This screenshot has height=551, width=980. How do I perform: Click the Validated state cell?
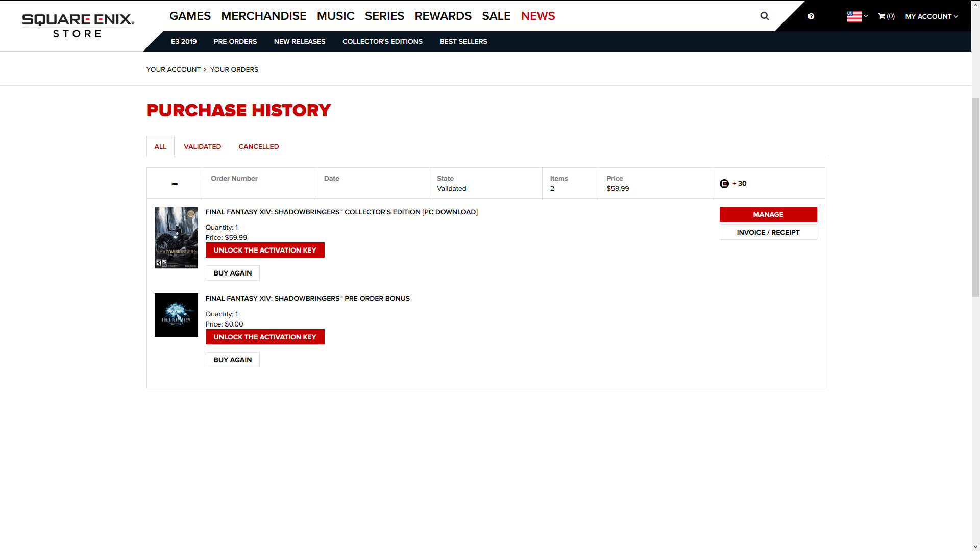[x=485, y=183]
